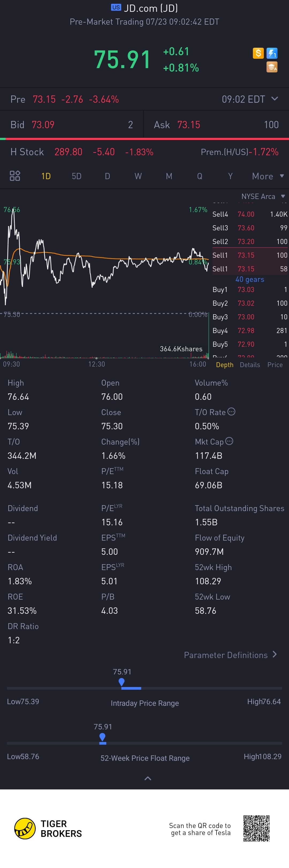Image resolution: width=289 pixels, height=868 pixels.
Task: Select the 5D chart tab
Action: click(x=77, y=176)
